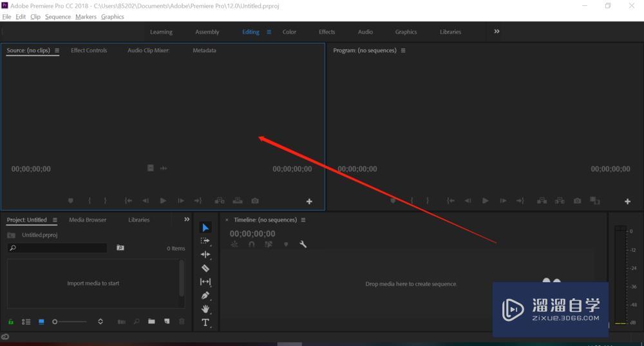Toggle Linked Selection in Timeline
Image resolution: width=644 pixels, height=346 pixels.
click(x=269, y=244)
